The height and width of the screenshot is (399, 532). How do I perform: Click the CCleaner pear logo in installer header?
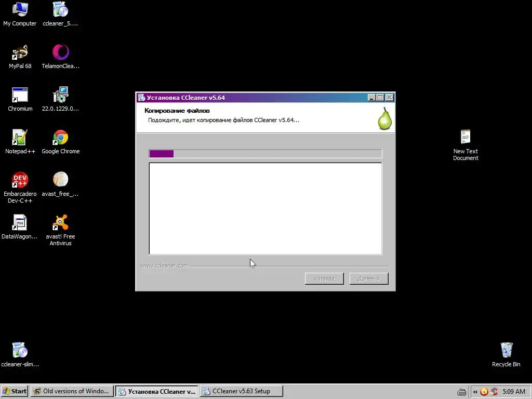pyautogui.click(x=385, y=118)
